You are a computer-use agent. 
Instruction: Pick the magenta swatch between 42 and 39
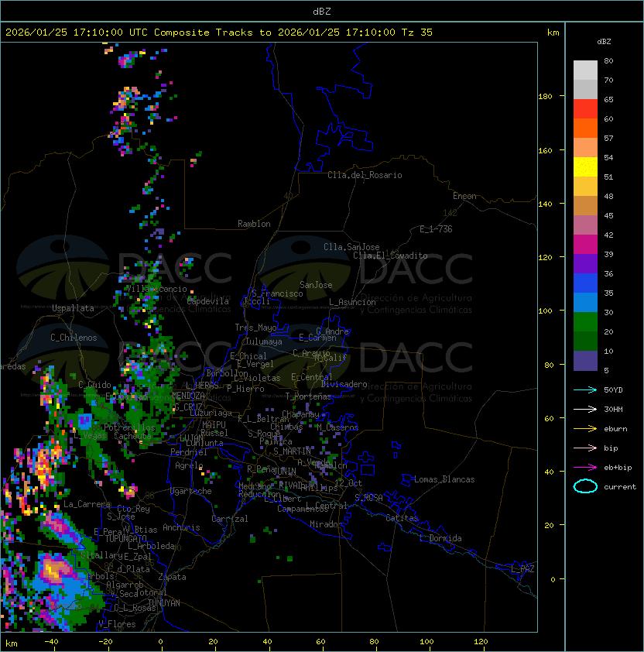[585, 245]
